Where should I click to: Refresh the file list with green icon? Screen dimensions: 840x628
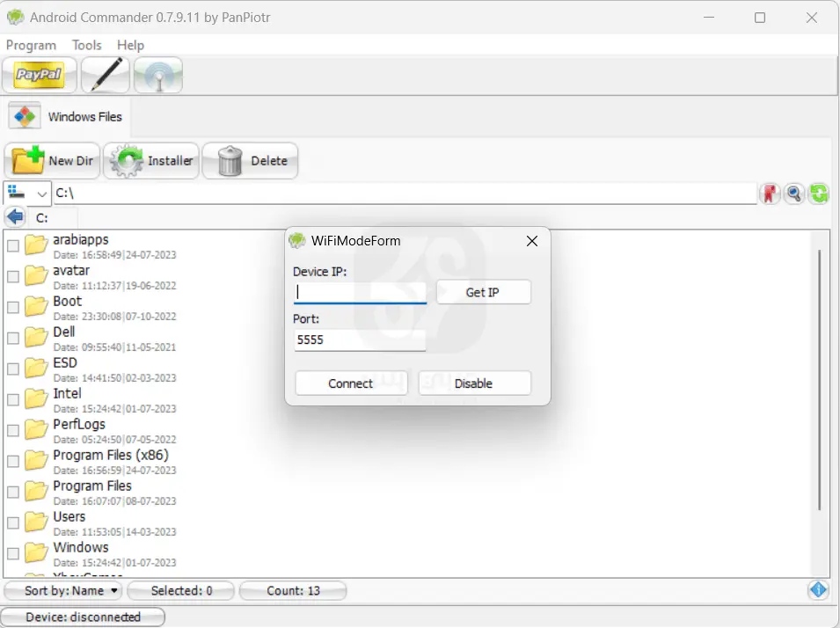pos(819,194)
